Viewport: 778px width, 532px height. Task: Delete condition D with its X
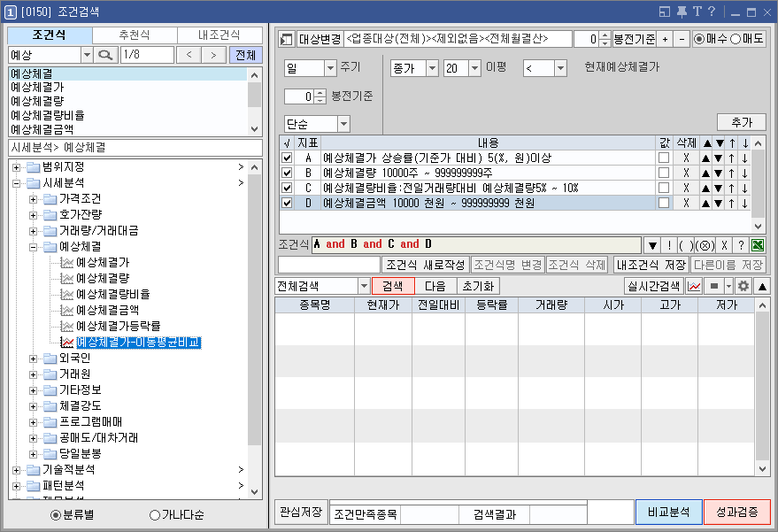pyautogui.click(x=686, y=203)
